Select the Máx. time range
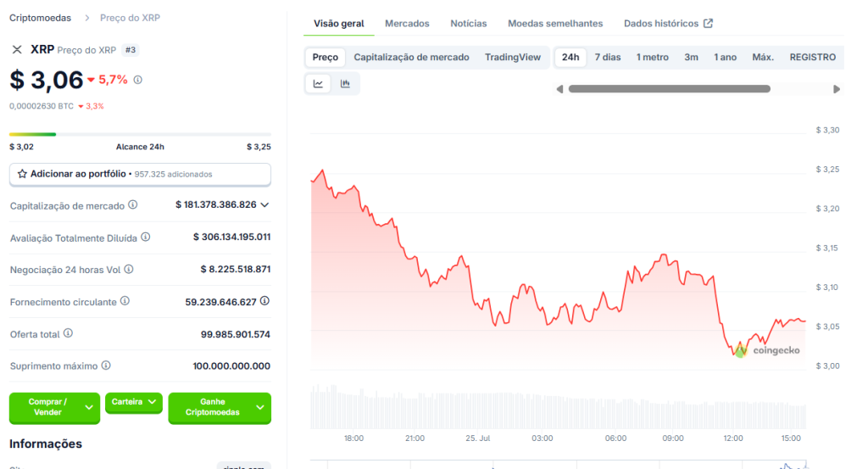The width and height of the screenshot is (868, 469). click(x=763, y=57)
